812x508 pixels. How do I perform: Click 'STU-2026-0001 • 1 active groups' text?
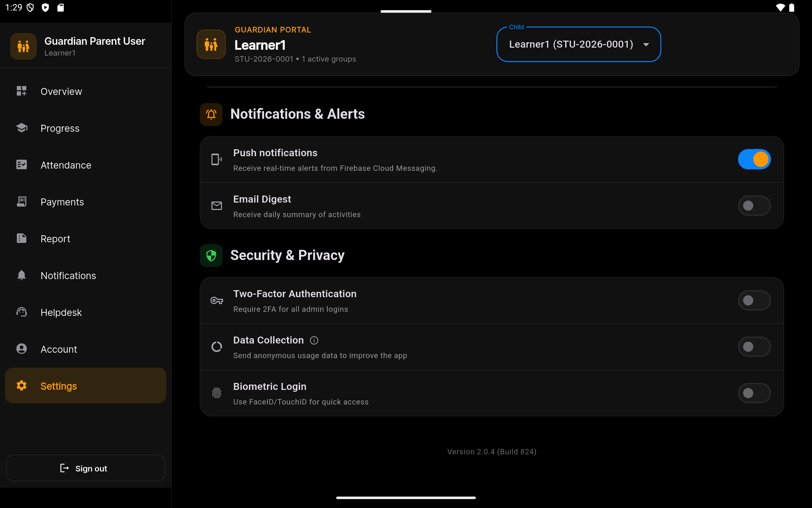click(x=295, y=59)
